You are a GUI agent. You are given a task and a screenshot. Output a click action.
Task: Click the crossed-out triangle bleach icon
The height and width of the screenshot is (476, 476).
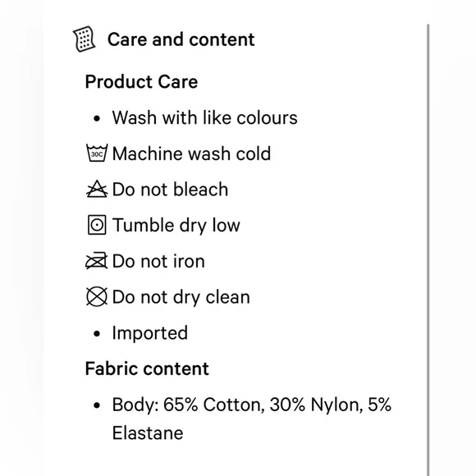tap(97, 189)
